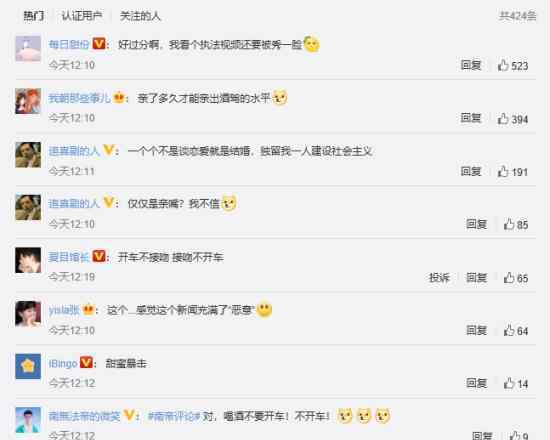Click the blue star avatar of iBingo
This screenshot has width=550, height=440.
point(28,367)
